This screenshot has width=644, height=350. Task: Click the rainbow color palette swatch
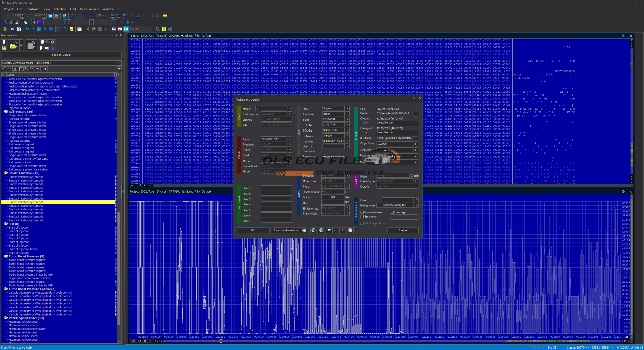point(165,16)
